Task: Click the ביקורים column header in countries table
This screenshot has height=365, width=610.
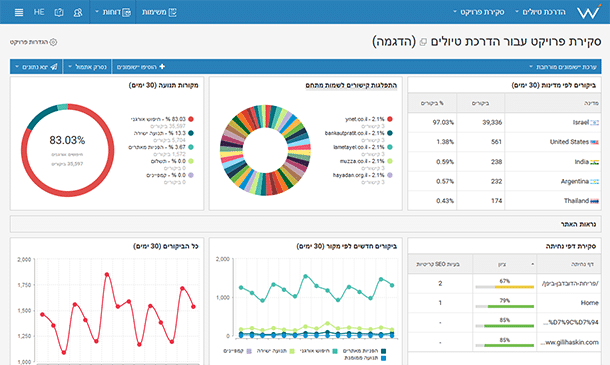Action: tap(480, 103)
